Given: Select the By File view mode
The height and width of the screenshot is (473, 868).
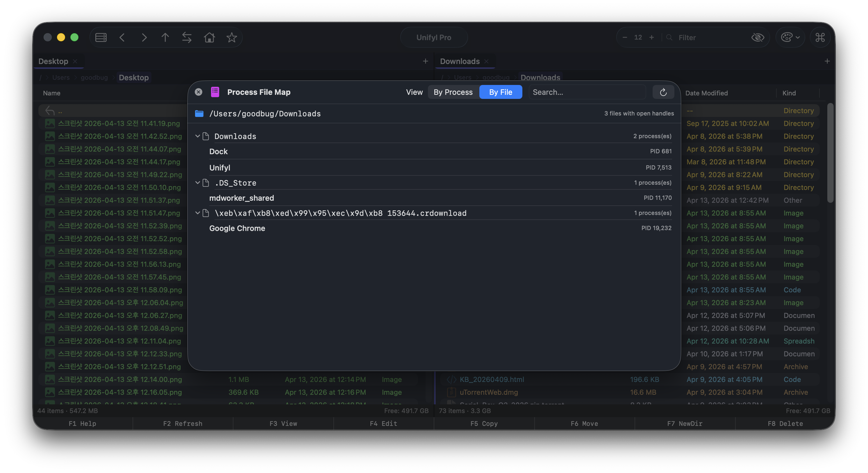Looking at the screenshot, I should (x=500, y=92).
